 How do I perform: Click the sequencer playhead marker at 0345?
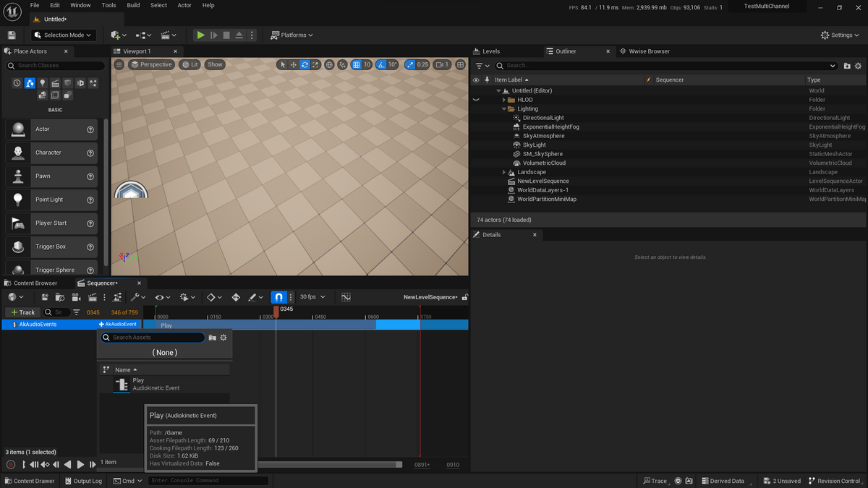[x=276, y=312]
